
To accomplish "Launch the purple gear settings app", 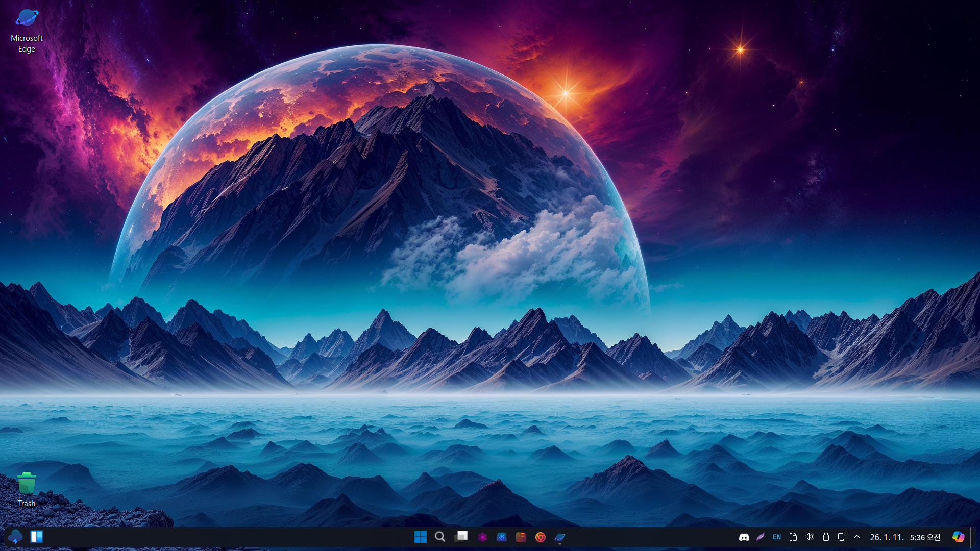I will (x=482, y=537).
